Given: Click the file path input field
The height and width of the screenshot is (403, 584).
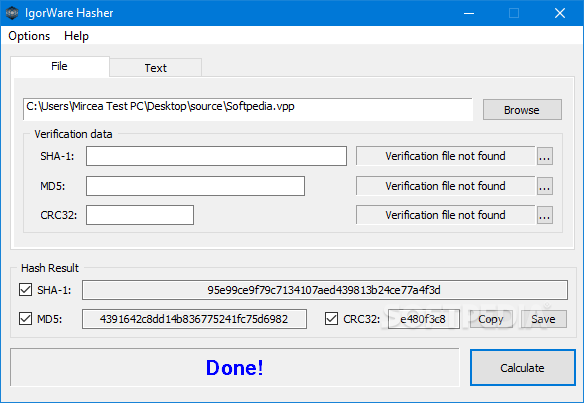Looking at the screenshot, I should (x=248, y=109).
